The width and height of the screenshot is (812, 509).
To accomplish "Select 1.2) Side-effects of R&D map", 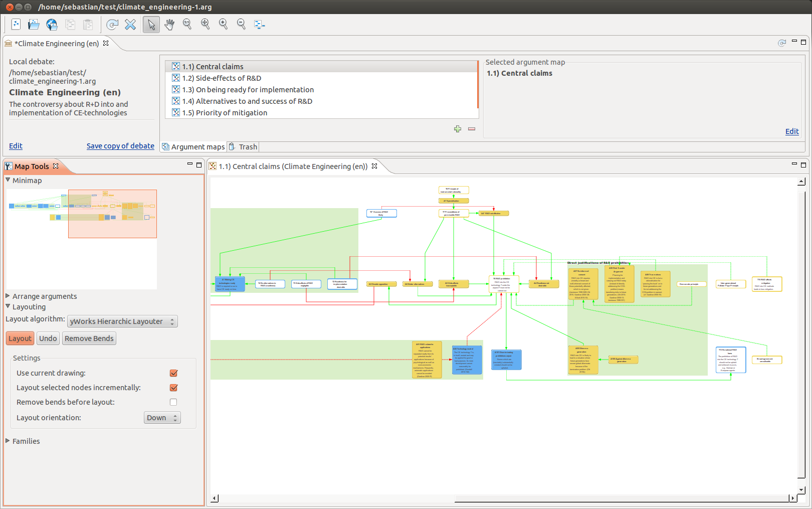I will pyautogui.click(x=321, y=78).
